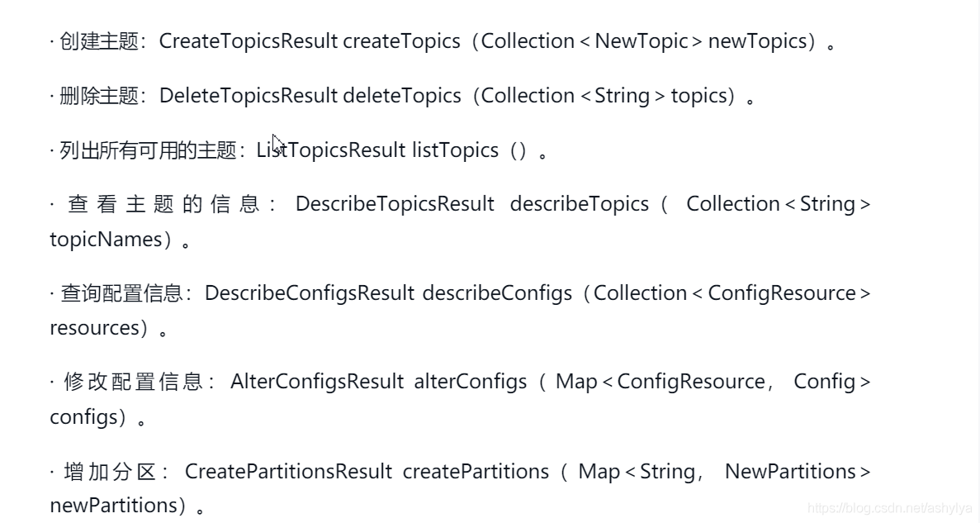The height and width of the screenshot is (523, 980).
Task: Click the CreateTopicsResult text
Action: (x=249, y=41)
